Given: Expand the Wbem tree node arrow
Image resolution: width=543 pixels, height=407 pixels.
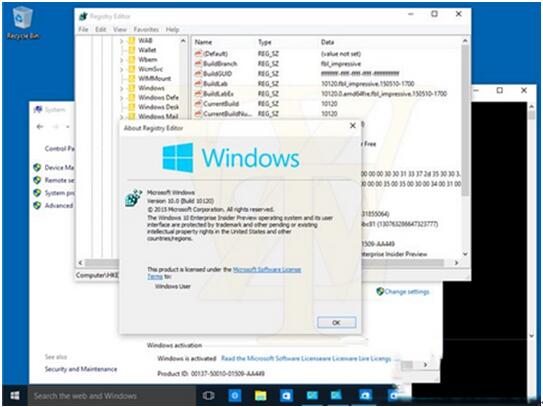Looking at the screenshot, I should pos(122,60).
